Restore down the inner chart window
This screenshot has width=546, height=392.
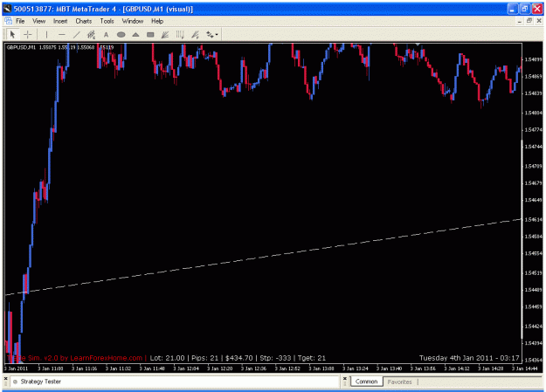(x=529, y=21)
